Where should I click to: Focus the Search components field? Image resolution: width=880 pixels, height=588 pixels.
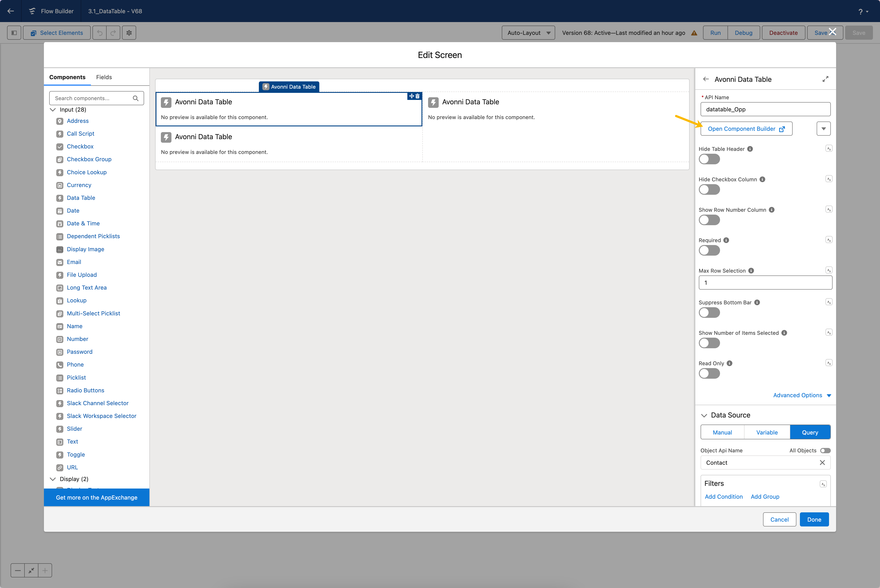point(96,98)
